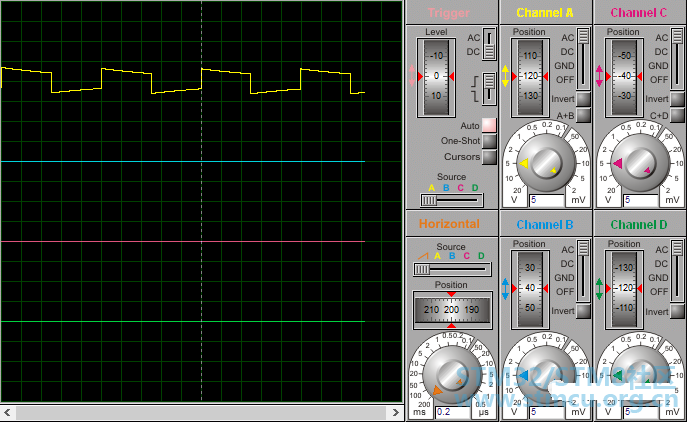Click the pink trigger level arrows
The width and height of the screenshot is (687, 422).
click(x=411, y=75)
